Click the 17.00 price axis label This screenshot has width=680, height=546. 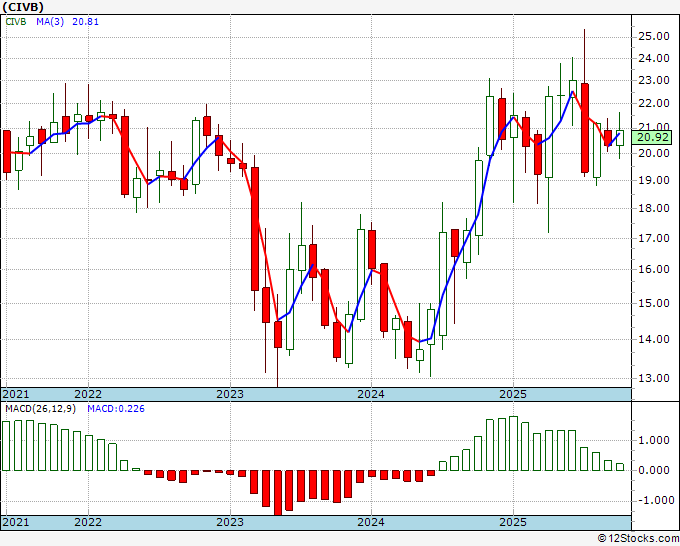click(654, 238)
